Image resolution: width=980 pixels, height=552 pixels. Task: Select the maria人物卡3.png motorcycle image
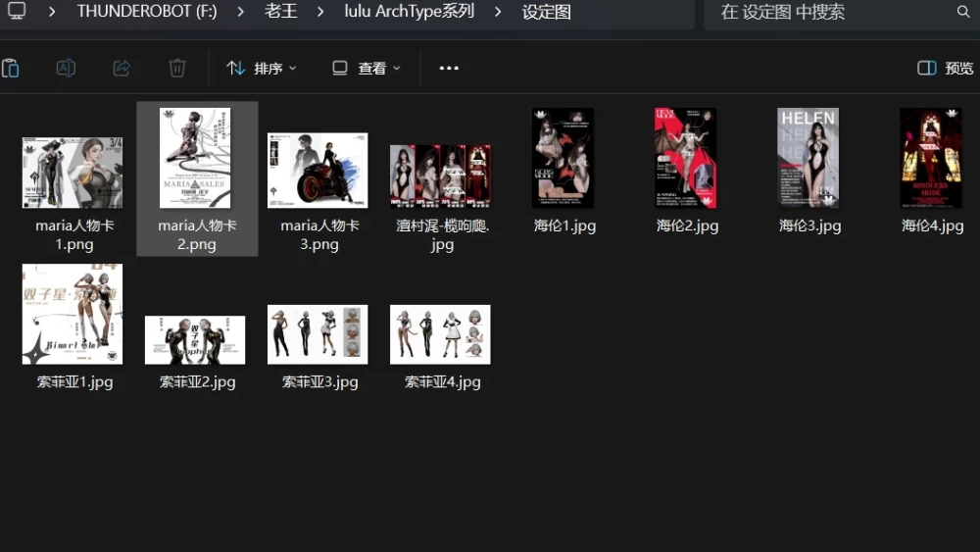coord(318,170)
